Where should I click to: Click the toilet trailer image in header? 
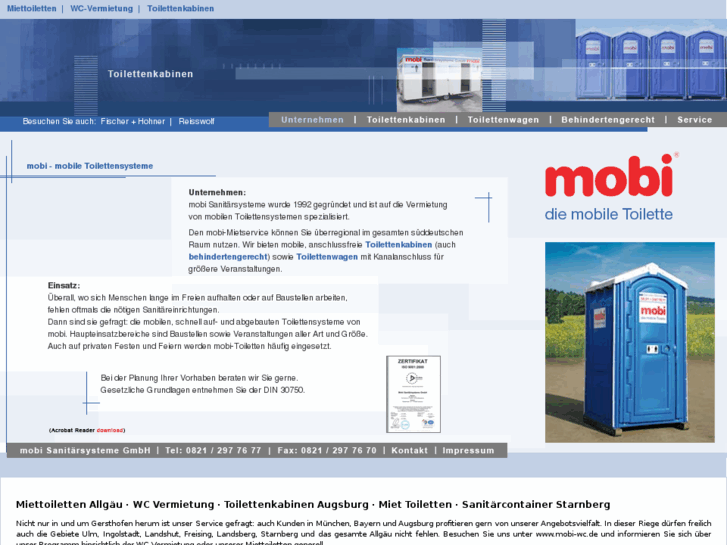click(439, 81)
